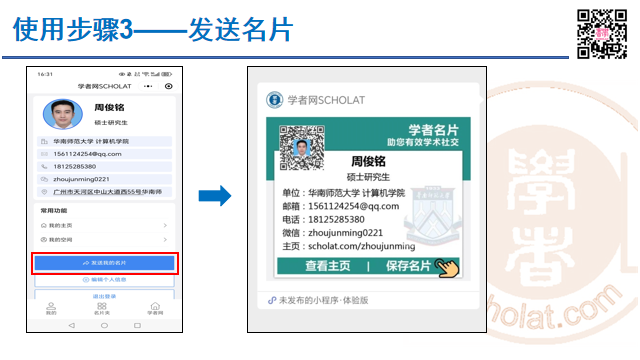
Task: Open 我的空间 row
Action: point(104,240)
